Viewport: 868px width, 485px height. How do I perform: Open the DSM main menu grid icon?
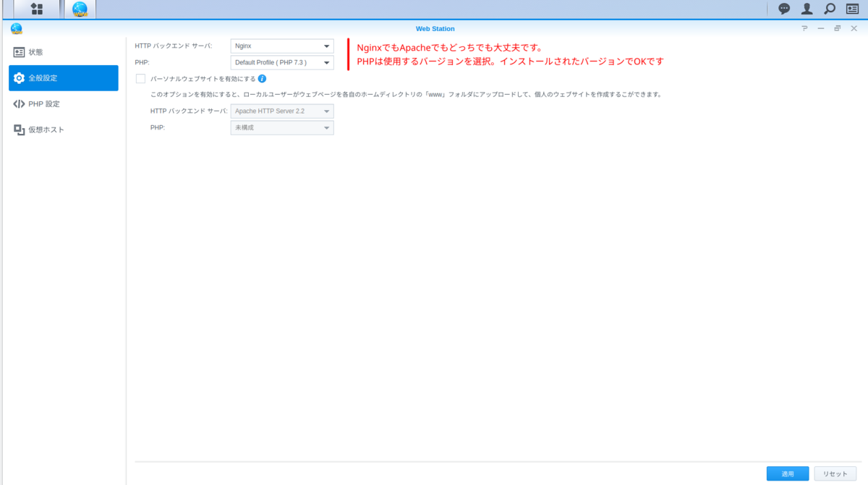pyautogui.click(x=37, y=9)
